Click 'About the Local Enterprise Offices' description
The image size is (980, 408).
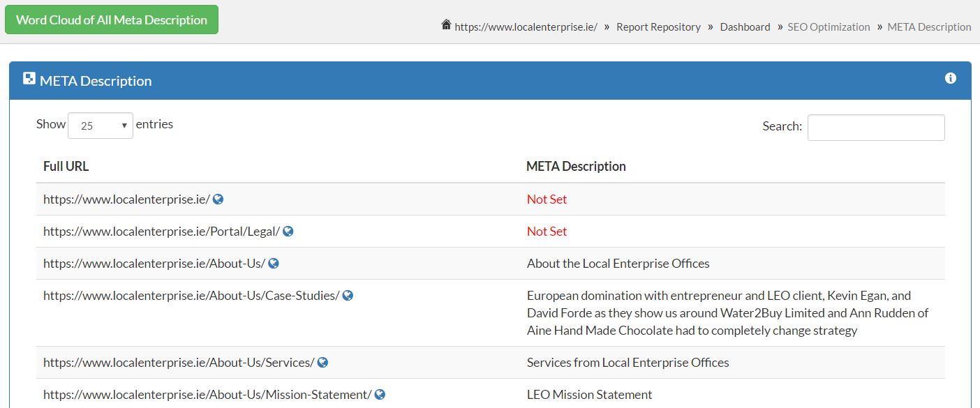coord(618,263)
